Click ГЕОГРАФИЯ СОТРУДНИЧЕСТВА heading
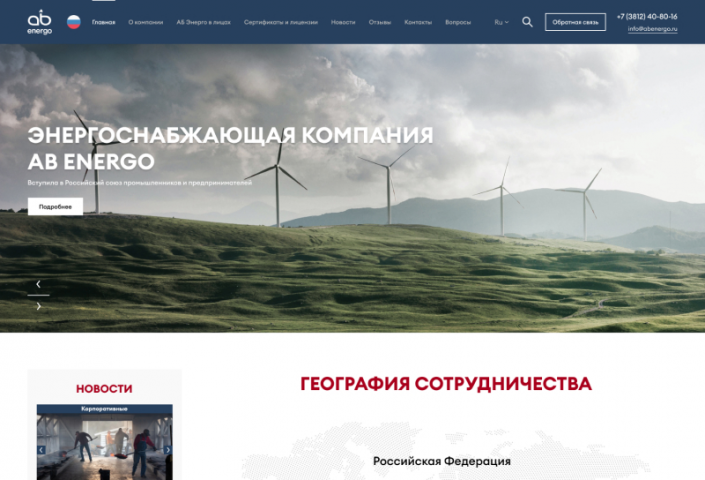 tap(446, 384)
